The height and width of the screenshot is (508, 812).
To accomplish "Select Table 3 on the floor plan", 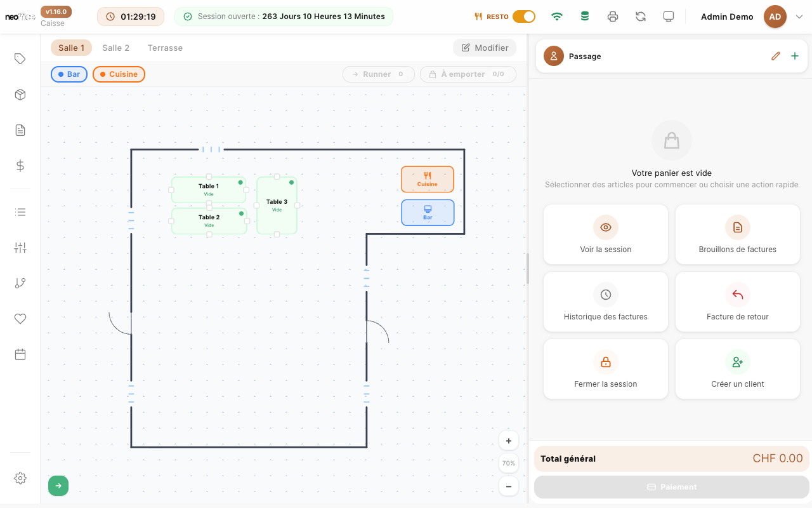I will click(x=277, y=205).
